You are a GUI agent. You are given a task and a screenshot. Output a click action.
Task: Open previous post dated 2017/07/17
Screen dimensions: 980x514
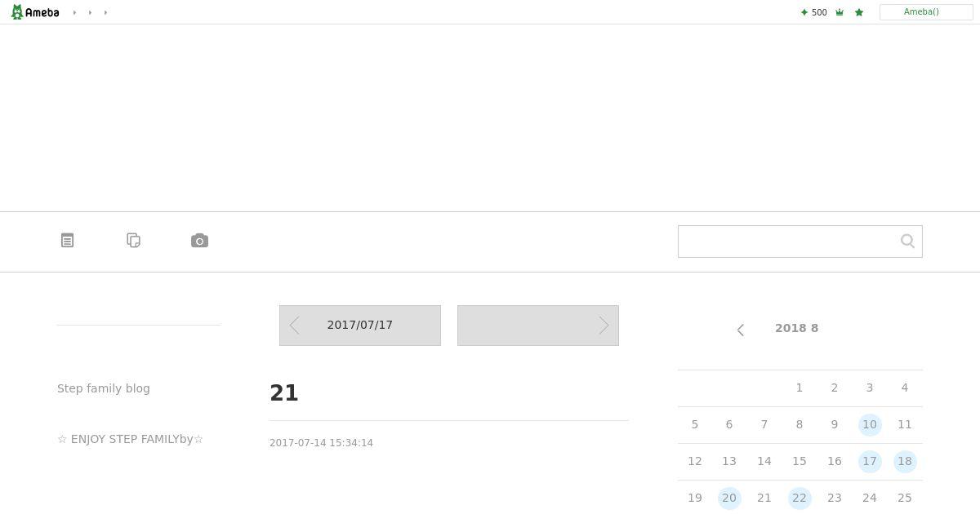point(360,326)
